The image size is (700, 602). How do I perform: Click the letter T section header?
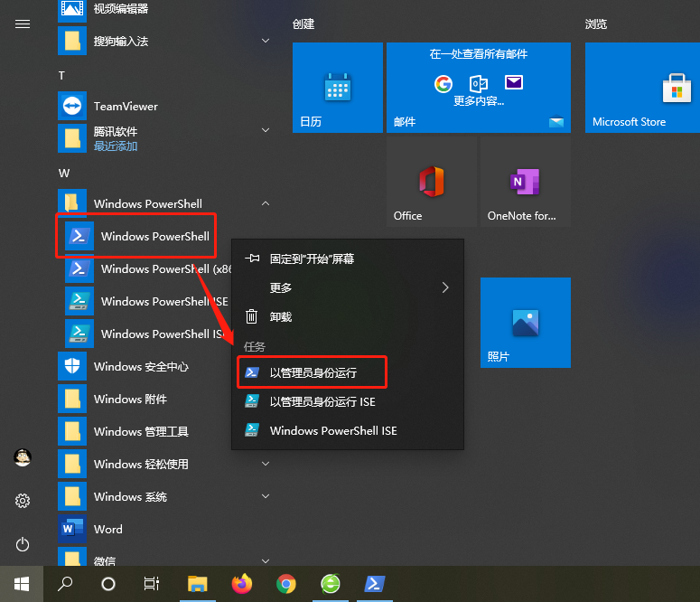click(x=61, y=76)
